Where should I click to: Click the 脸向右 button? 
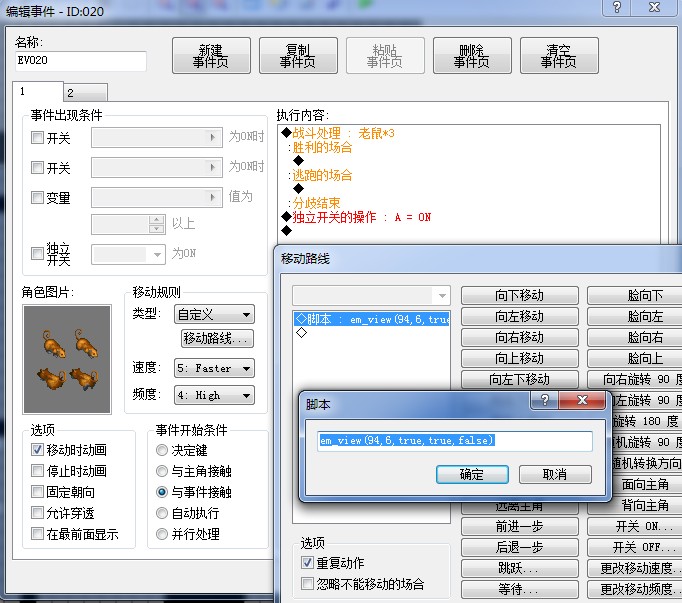tap(635, 337)
